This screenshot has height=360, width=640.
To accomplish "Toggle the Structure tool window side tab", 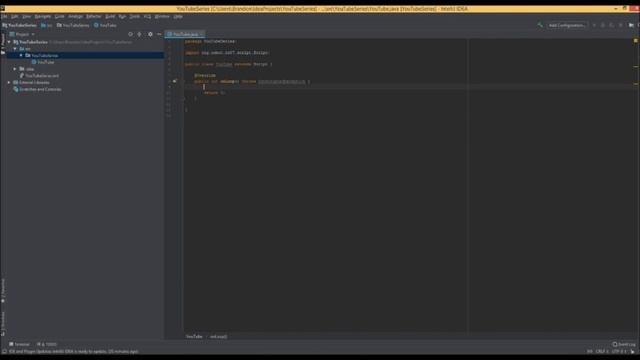I will [x=3, y=324].
